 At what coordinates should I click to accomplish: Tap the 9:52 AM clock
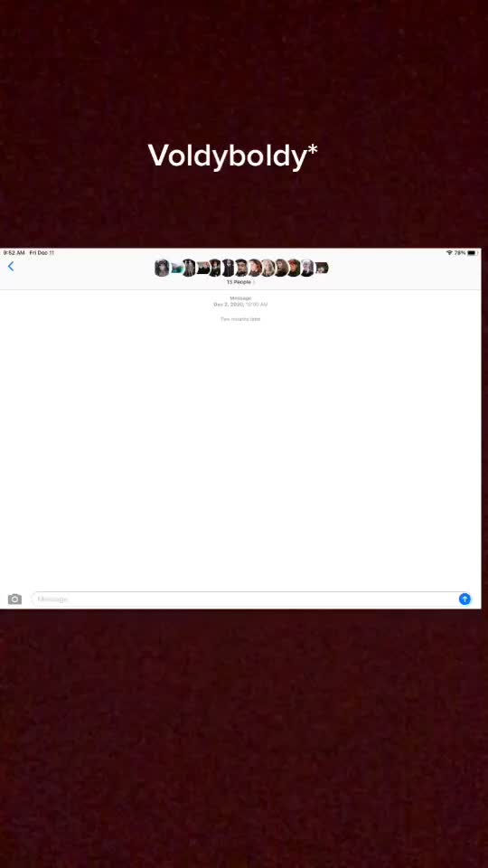(x=14, y=252)
